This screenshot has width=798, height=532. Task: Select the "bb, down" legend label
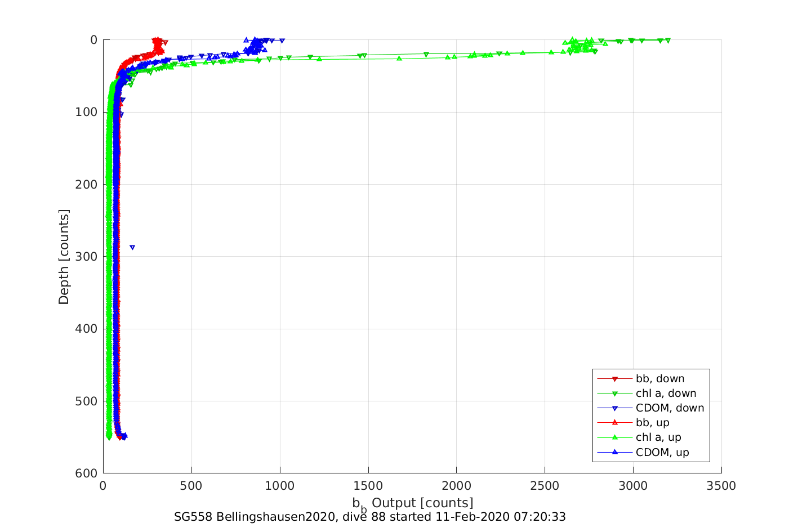[x=660, y=379]
